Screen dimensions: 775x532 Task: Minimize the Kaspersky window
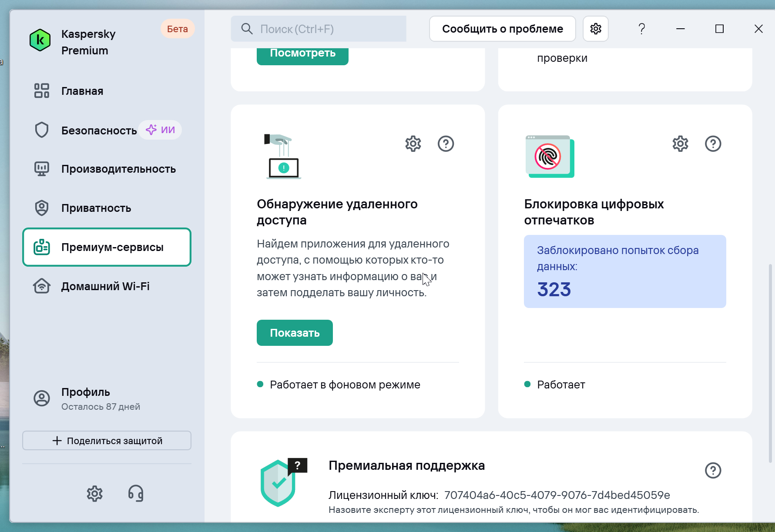coord(681,29)
